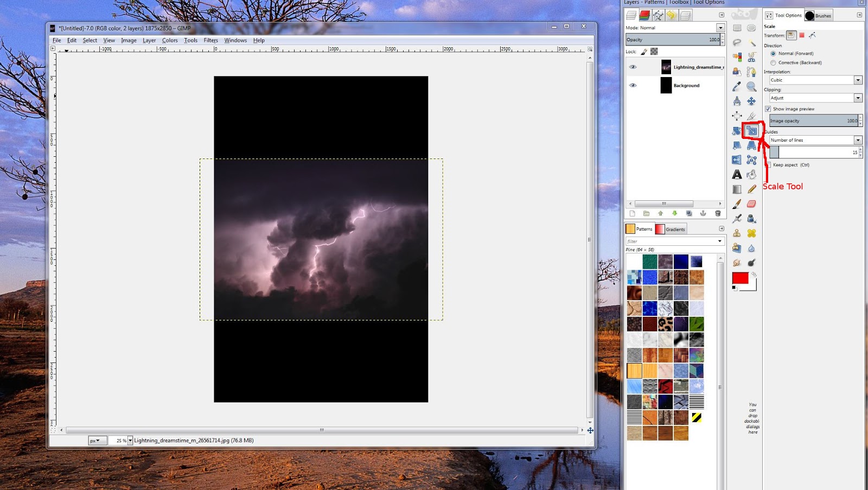Select the Paths tool

[x=751, y=72]
